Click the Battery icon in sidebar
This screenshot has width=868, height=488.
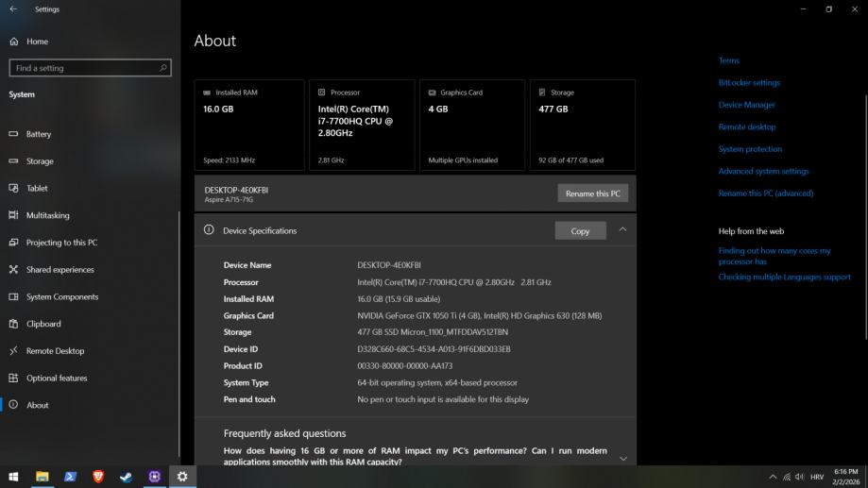13,134
